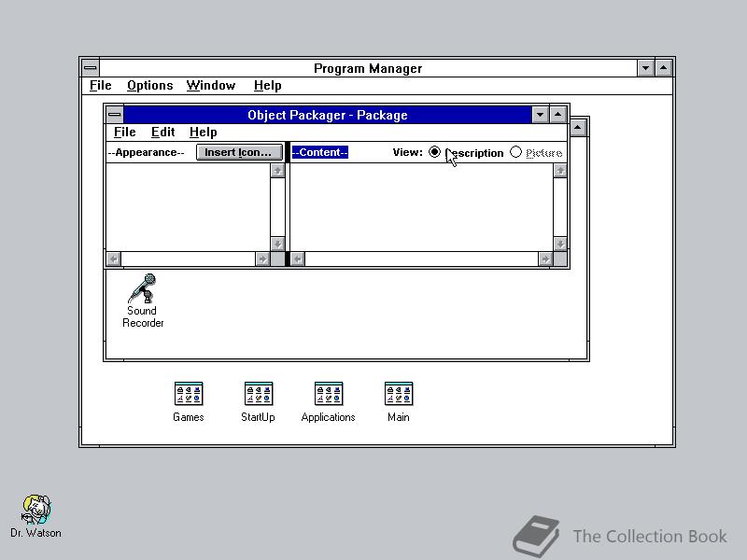The height and width of the screenshot is (560, 747).
Task: Open Program Manager Help menu
Action: pos(267,86)
